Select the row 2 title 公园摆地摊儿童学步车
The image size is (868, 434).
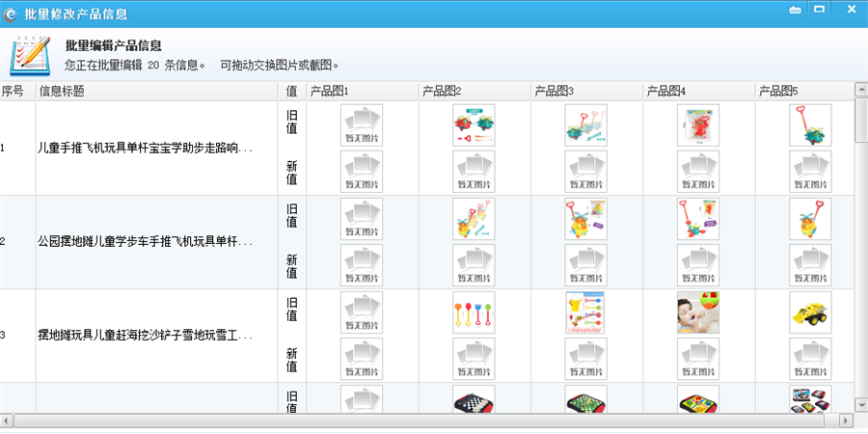145,242
